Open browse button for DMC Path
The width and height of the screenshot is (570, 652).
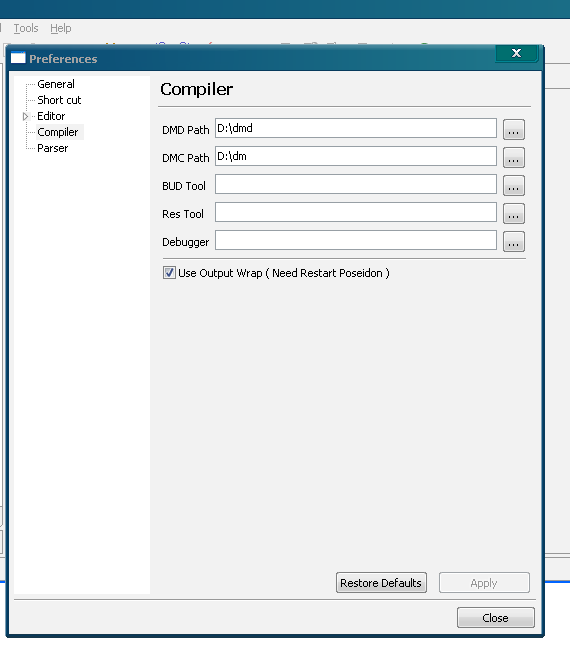point(514,158)
